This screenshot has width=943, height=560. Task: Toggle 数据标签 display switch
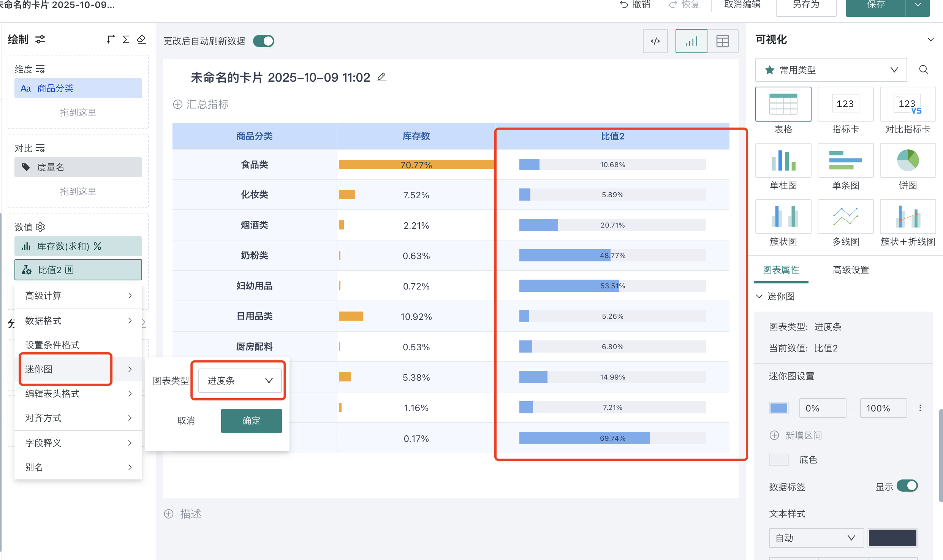907,486
